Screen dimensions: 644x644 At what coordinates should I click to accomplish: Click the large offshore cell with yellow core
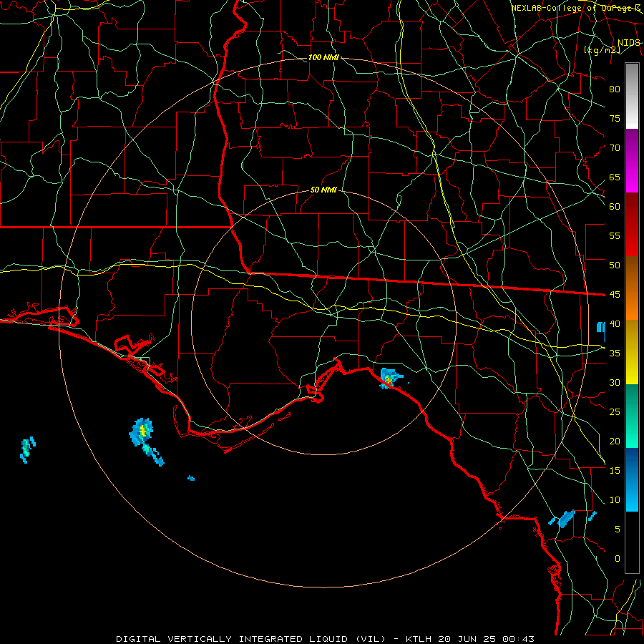(x=142, y=431)
